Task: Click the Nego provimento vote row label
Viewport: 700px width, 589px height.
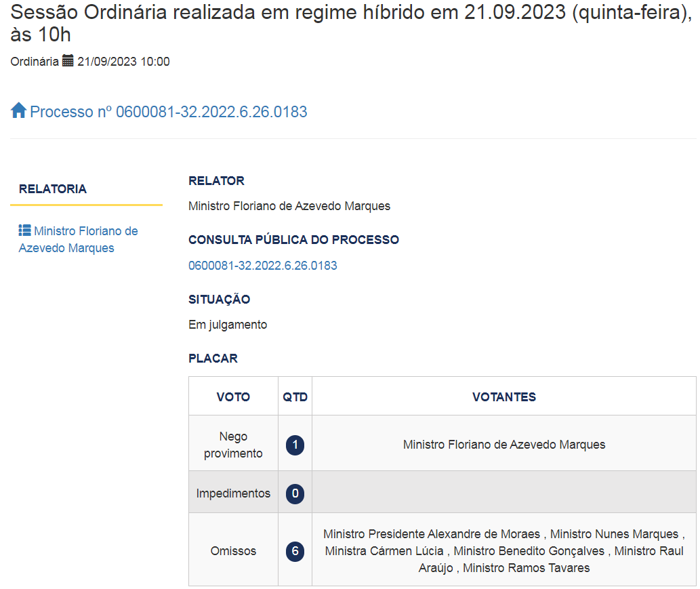Action: pos(233,445)
